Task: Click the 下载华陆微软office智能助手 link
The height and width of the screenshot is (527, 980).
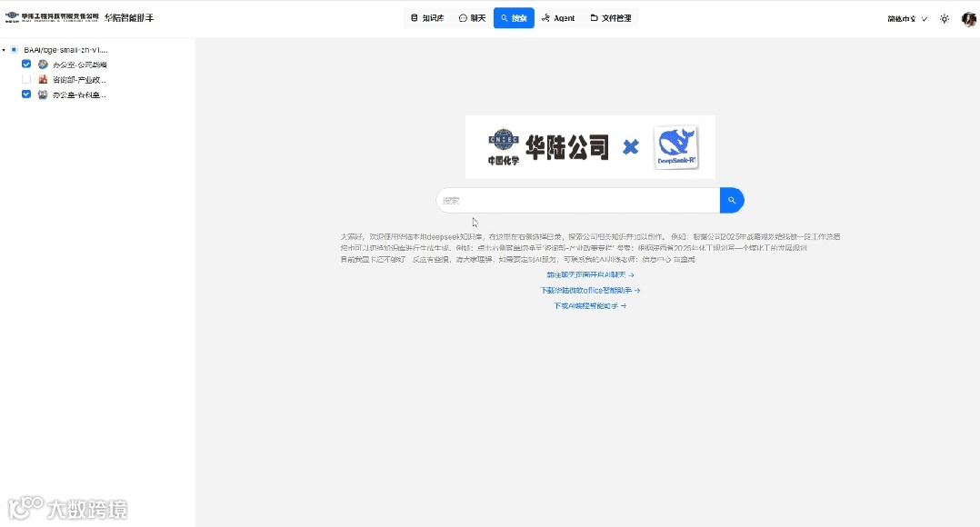Action: (590, 291)
